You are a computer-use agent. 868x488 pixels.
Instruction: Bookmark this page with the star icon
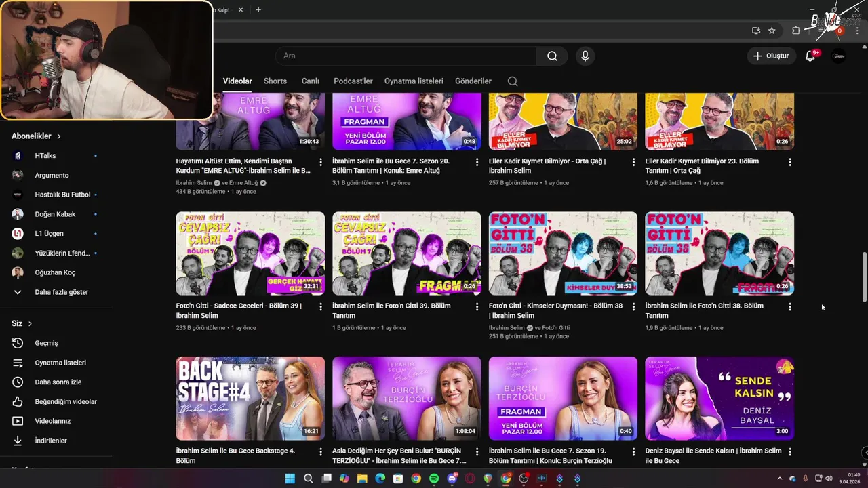tap(772, 30)
